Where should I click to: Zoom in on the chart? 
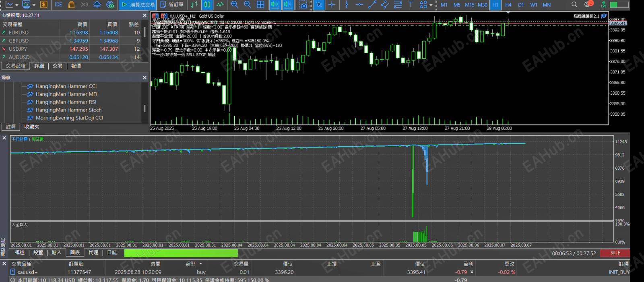235,4
